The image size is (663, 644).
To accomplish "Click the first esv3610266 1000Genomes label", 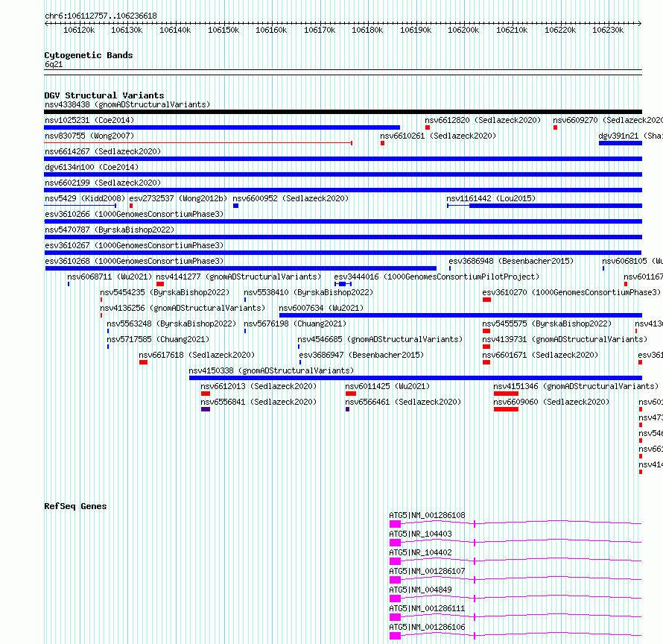I will [134, 214].
